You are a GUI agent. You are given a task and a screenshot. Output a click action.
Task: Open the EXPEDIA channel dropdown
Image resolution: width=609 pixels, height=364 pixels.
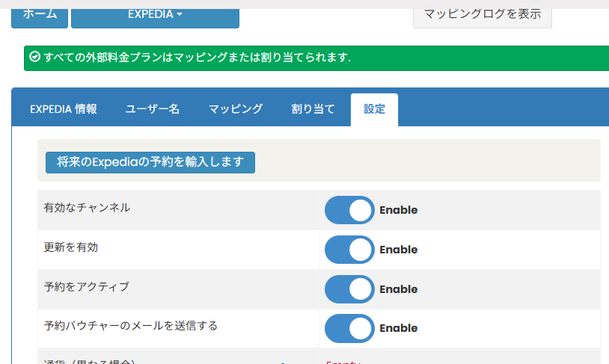(x=155, y=14)
